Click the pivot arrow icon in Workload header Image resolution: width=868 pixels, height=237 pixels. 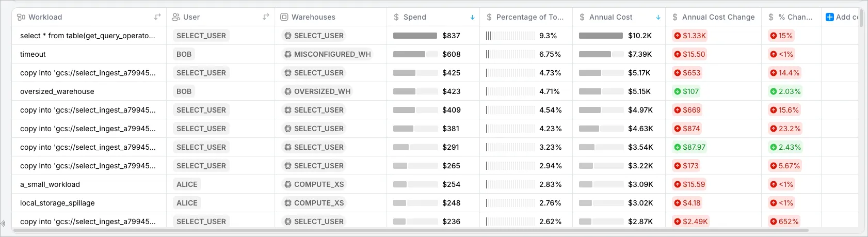tap(157, 17)
